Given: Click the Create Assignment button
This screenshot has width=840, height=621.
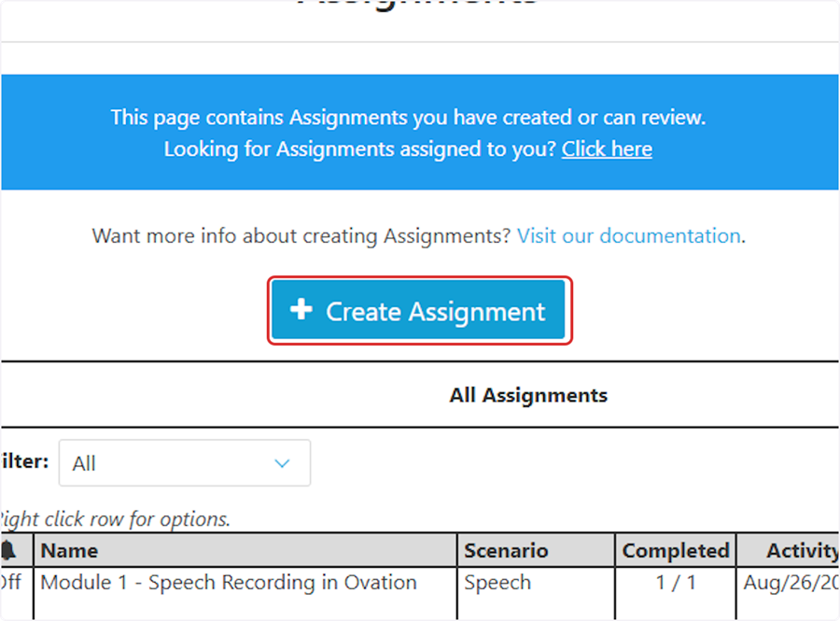Looking at the screenshot, I should 418,310.
